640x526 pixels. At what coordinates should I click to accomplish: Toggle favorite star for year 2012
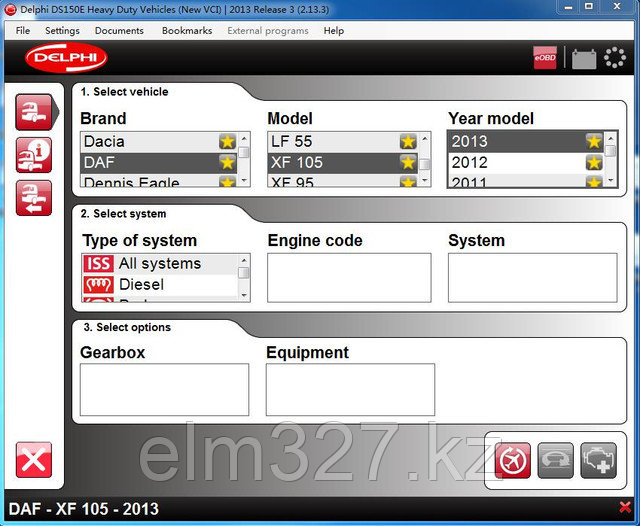coord(594,163)
